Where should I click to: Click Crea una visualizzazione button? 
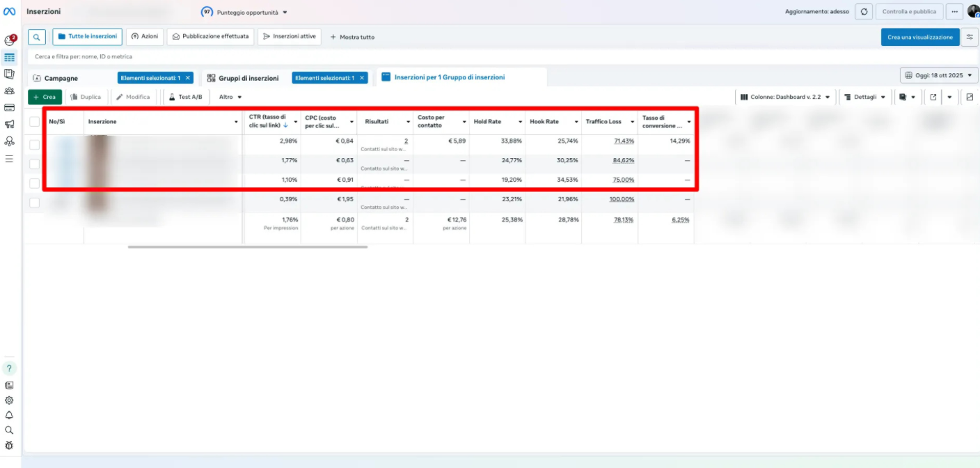pos(920,38)
